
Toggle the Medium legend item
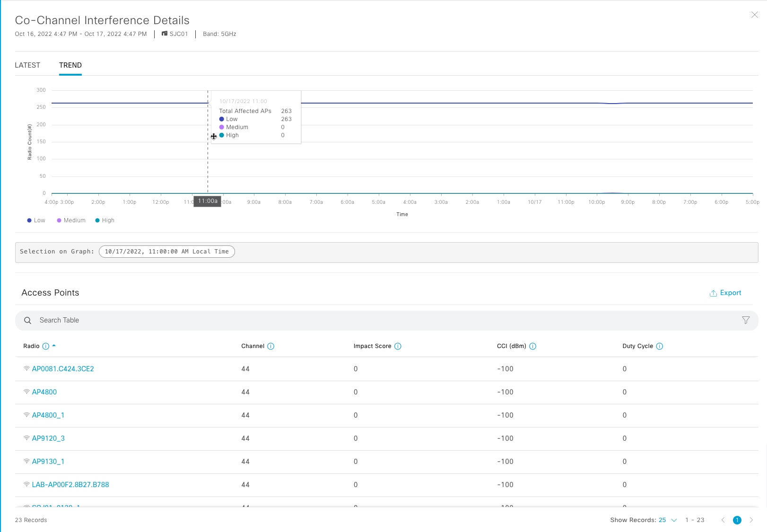click(x=71, y=220)
